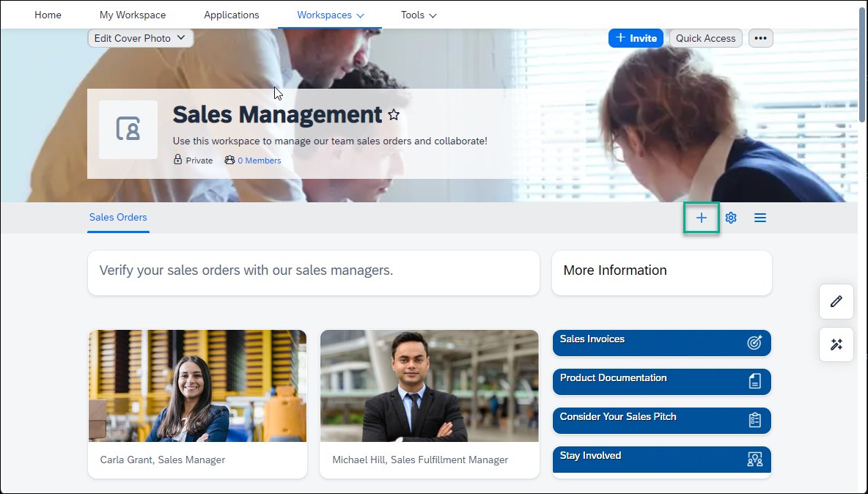
Task: Click the Sales Invoices target icon
Action: point(754,342)
